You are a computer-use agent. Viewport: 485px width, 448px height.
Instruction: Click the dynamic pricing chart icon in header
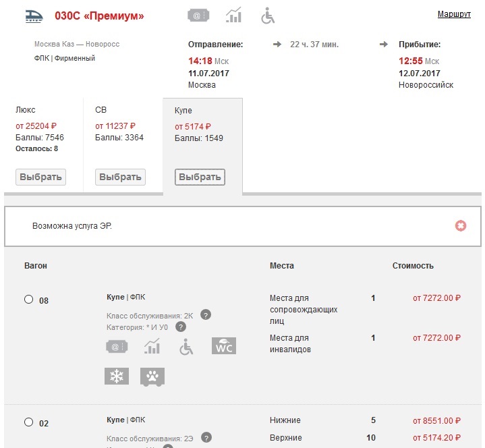[x=233, y=16]
